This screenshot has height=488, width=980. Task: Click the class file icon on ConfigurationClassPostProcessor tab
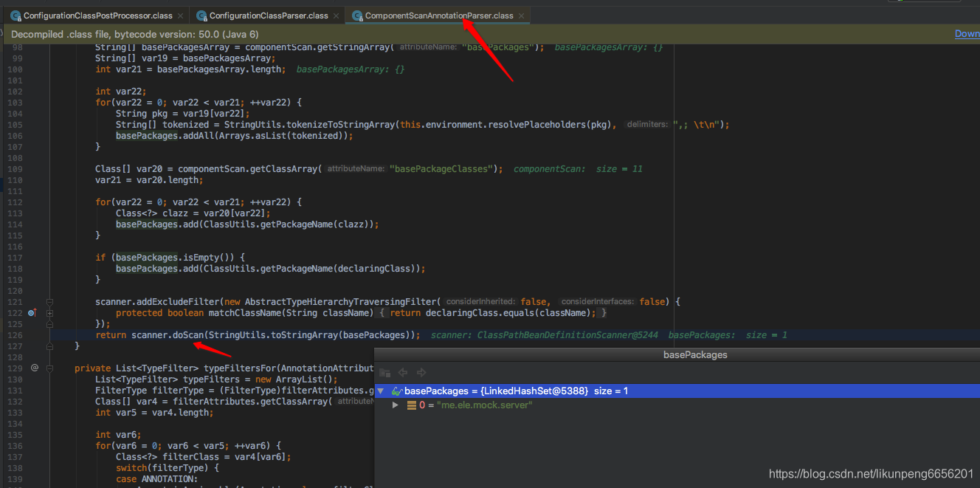(x=15, y=16)
